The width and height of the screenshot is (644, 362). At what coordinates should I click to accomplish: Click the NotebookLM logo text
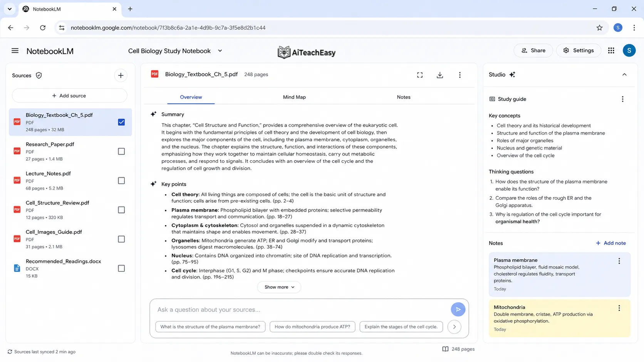(50, 51)
